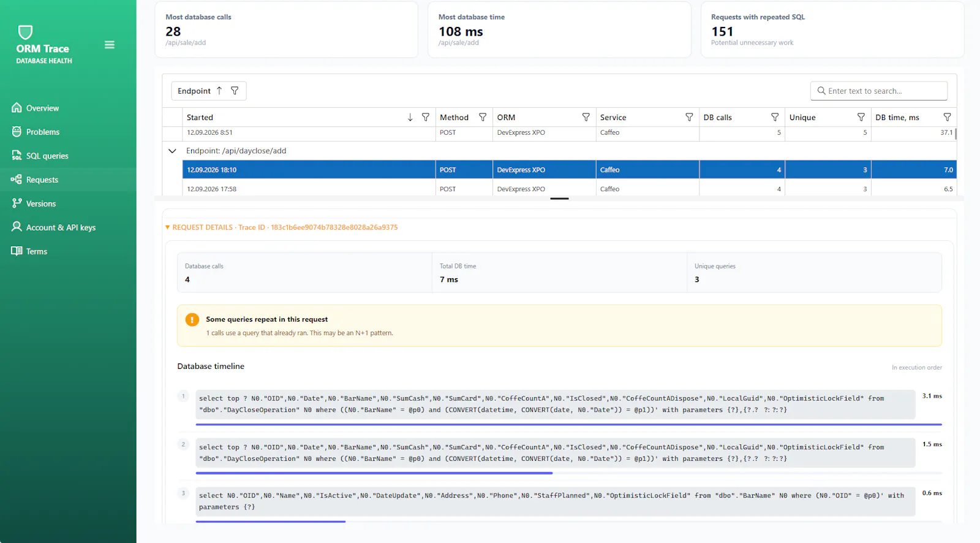Select the 12.09.2026 18:10 request row
Screen dimensions: 980x543
pos(569,170)
